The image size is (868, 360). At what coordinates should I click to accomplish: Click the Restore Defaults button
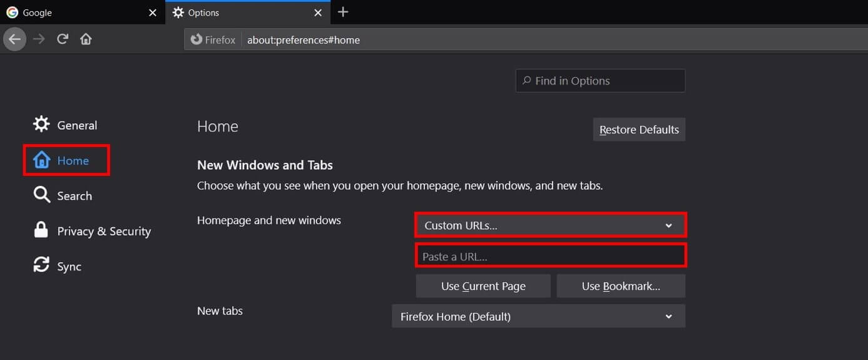tap(639, 130)
